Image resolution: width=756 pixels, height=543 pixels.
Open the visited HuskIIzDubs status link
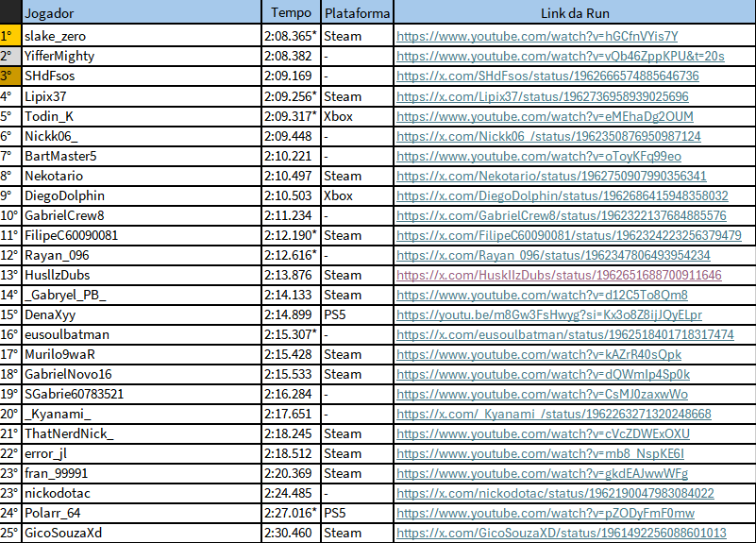point(559,275)
